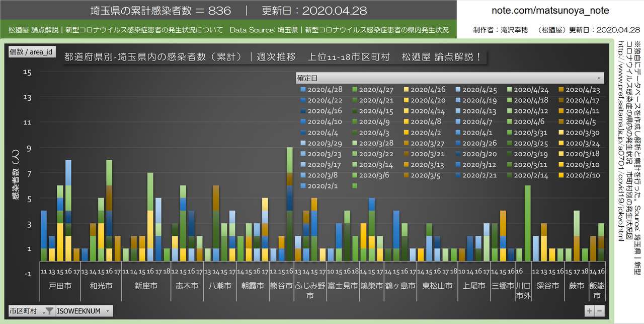644x324 pixels.
Task: Click the 川口市外 axis label
Action: tap(523, 290)
